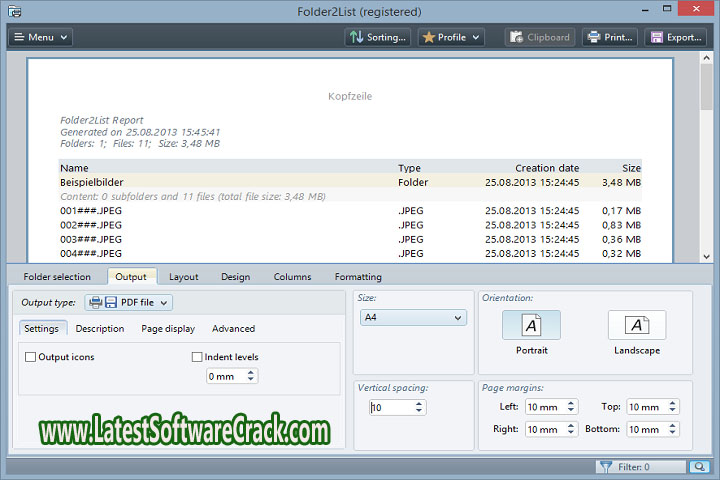Open the Profile dropdown
The image size is (720, 480).
(x=451, y=37)
